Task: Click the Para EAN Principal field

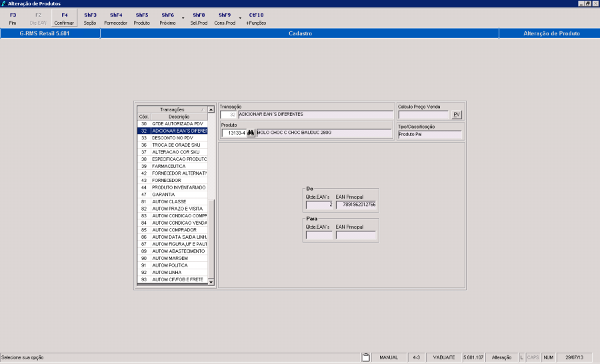Action: tap(356, 235)
